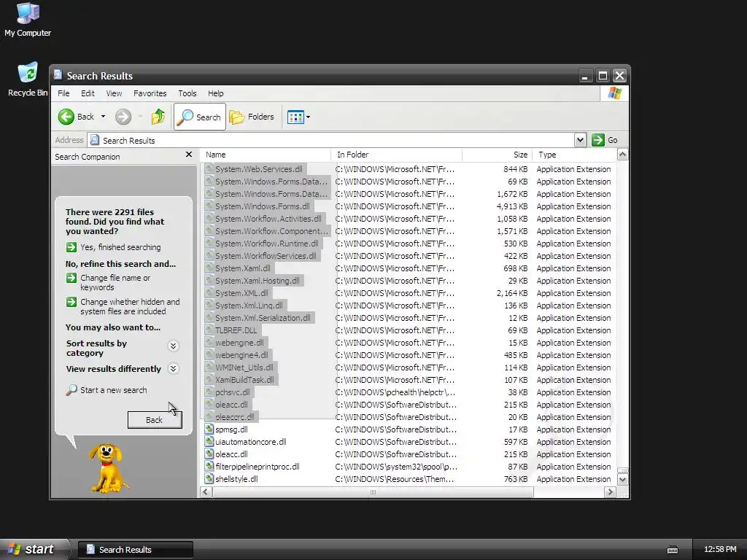This screenshot has width=747, height=560.
Task: Open the Start menu
Action: coord(34,549)
